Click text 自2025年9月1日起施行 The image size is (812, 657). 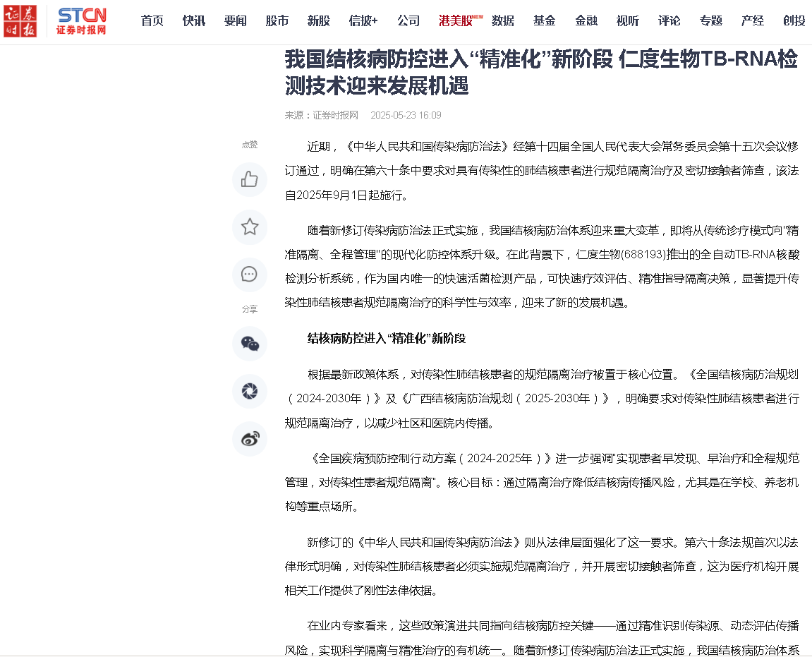click(x=346, y=195)
